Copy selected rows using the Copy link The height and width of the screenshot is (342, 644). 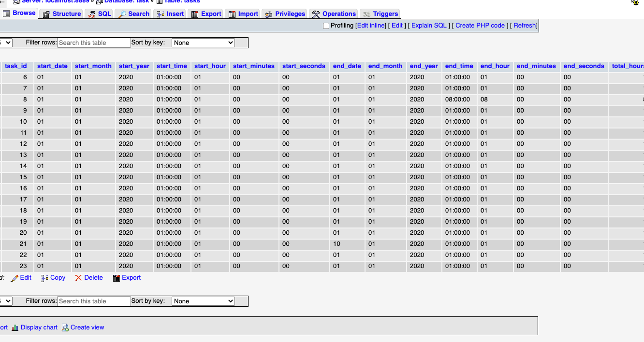click(x=58, y=278)
